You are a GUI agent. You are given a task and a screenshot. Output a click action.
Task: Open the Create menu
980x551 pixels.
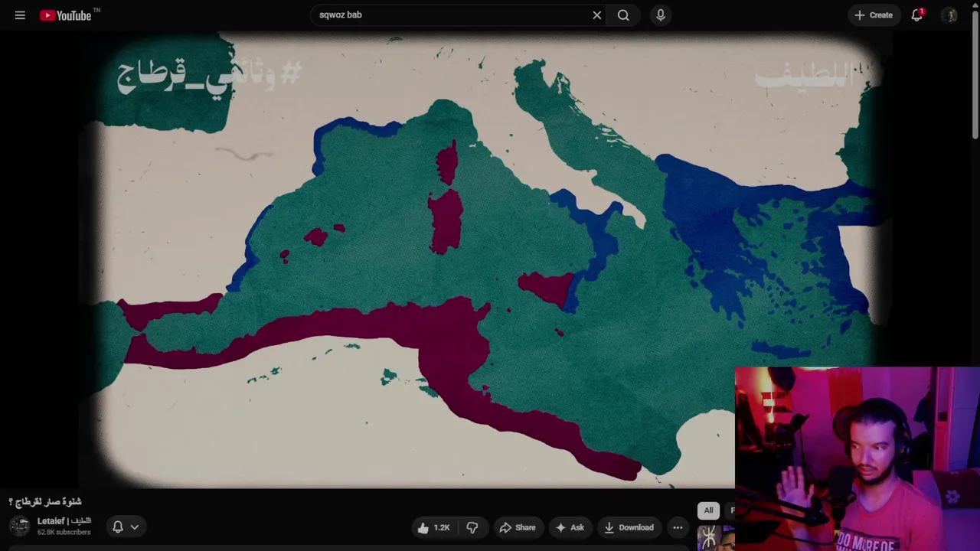[x=874, y=15]
